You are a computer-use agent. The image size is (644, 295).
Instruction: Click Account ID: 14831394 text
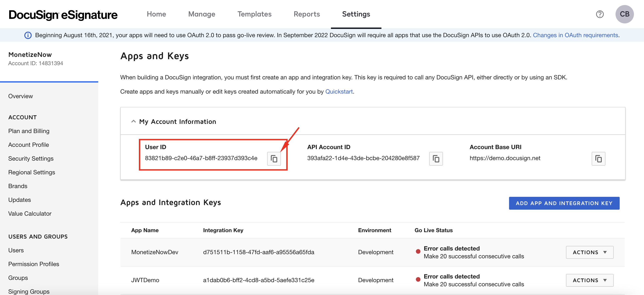36,64
